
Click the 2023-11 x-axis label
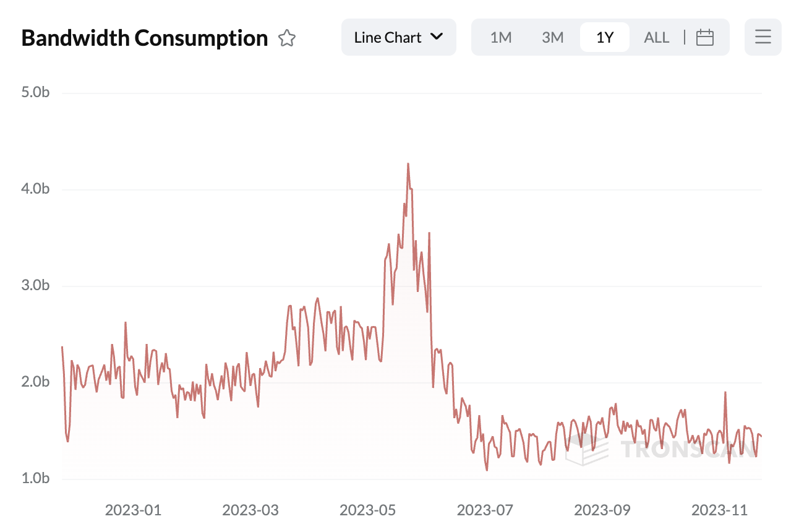719,510
